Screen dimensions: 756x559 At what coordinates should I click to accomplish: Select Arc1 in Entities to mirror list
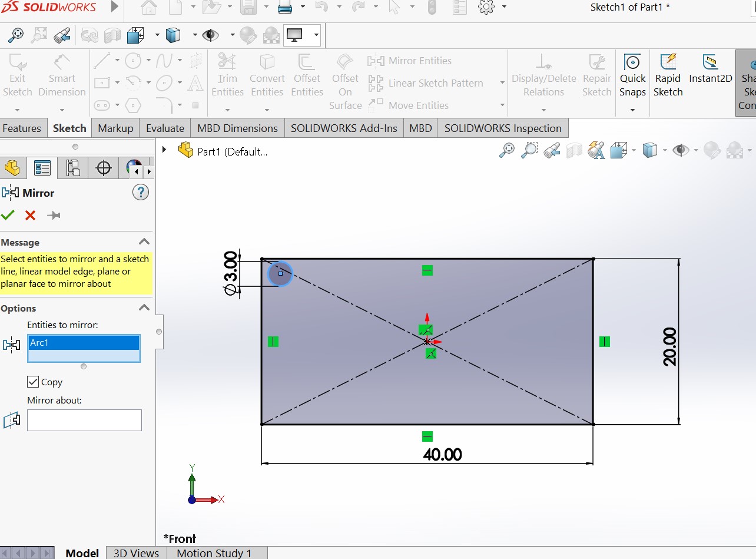click(x=84, y=342)
